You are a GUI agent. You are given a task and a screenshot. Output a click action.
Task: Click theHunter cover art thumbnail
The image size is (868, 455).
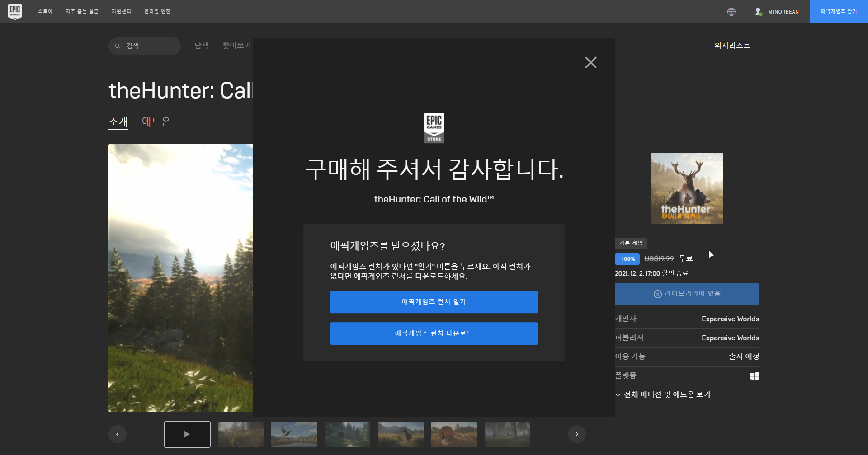(687, 188)
